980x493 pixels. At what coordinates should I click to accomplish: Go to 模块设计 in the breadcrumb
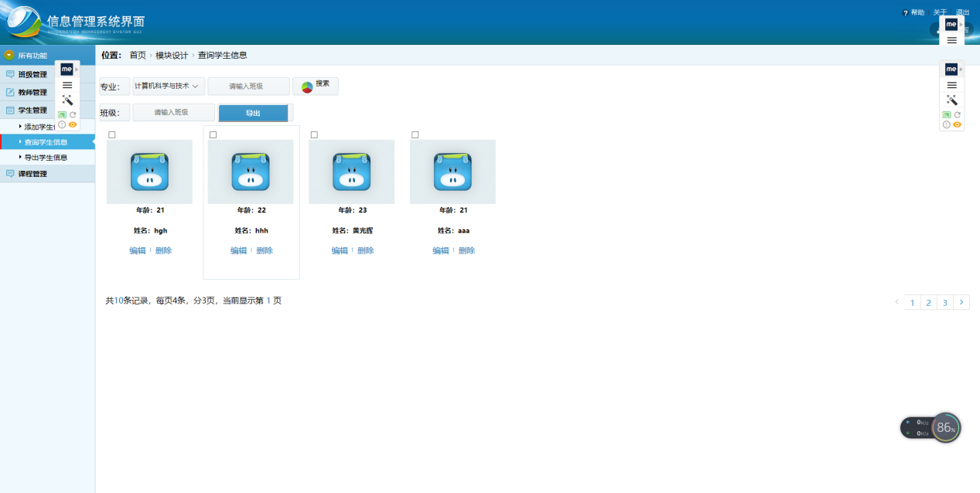172,56
